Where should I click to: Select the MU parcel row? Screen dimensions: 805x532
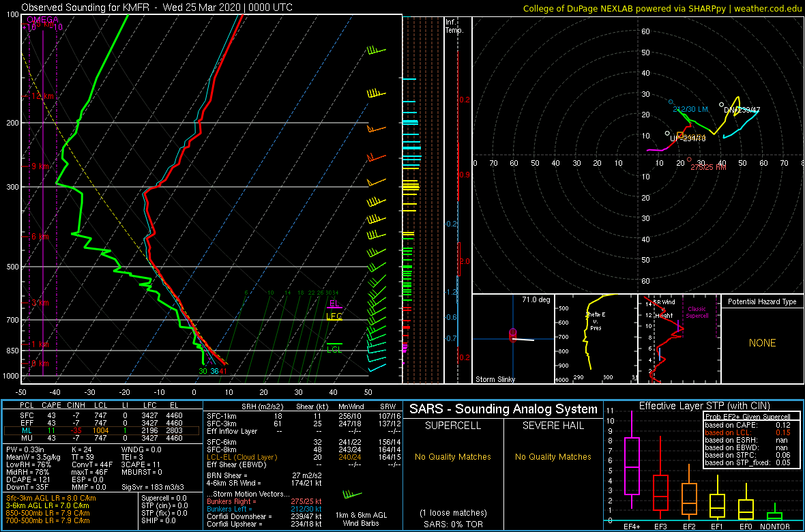click(x=103, y=437)
